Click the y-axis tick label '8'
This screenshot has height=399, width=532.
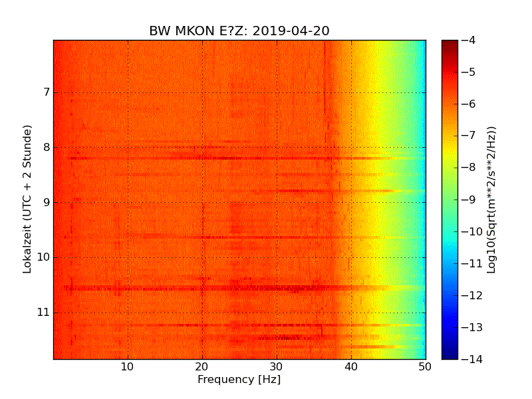click(x=47, y=147)
